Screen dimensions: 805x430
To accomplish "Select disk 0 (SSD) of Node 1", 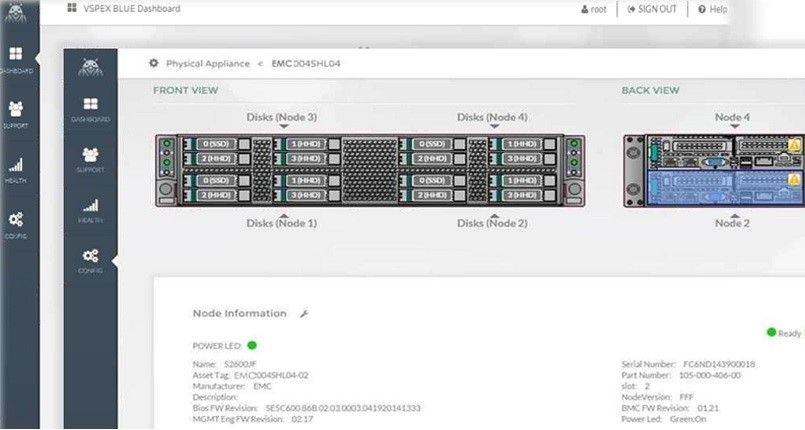I will (217, 181).
